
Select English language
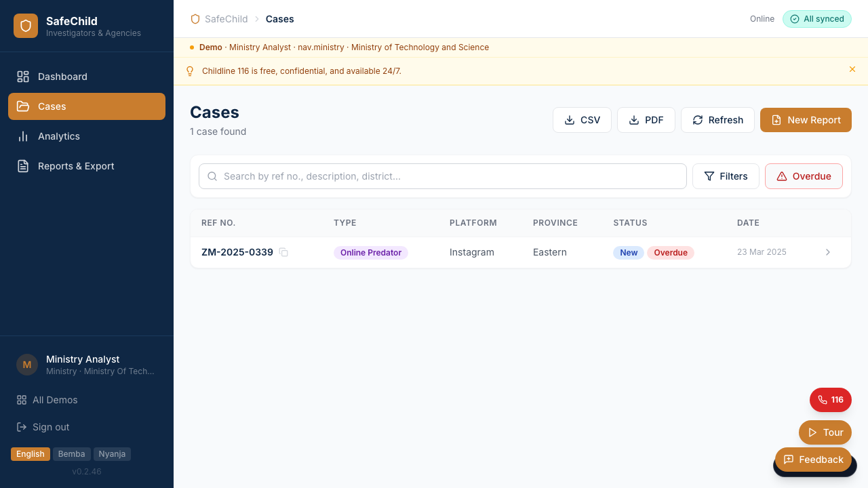point(31,454)
